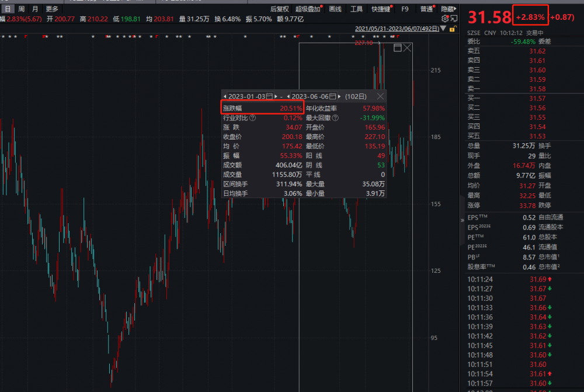
Task: Click the end date field 2023-06-06
Action: [x=310, y=96]
